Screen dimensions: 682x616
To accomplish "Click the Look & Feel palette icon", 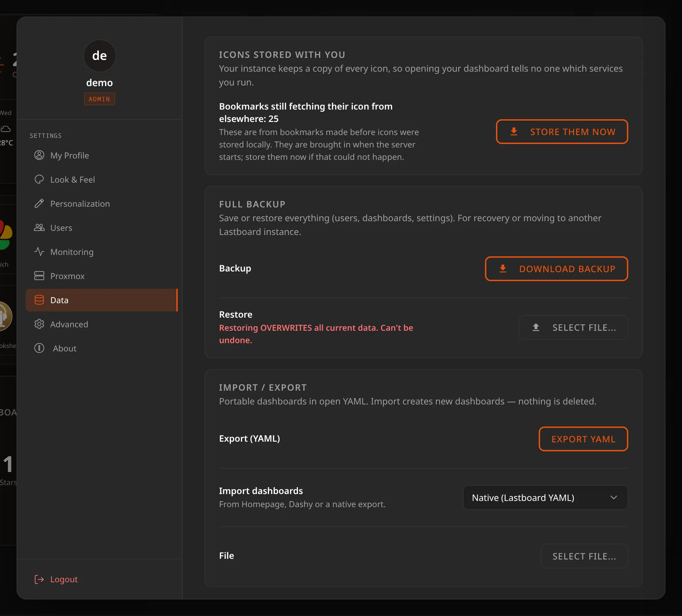I will (x=39, y=179).
